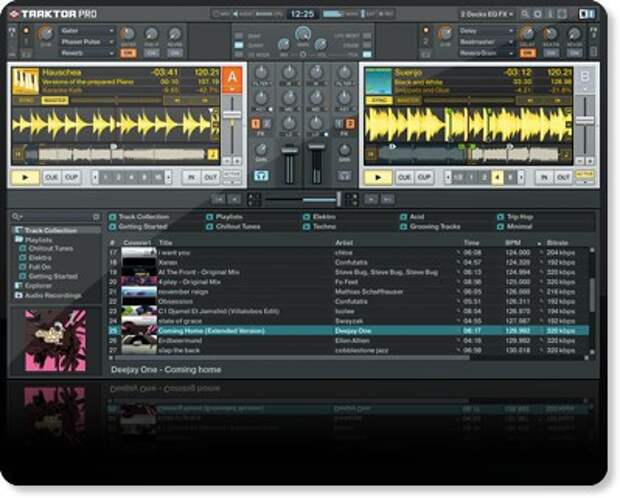This screenshot has width=620, height=498.
Task: Open the Acid favorite shortcut
Action: 412,217
